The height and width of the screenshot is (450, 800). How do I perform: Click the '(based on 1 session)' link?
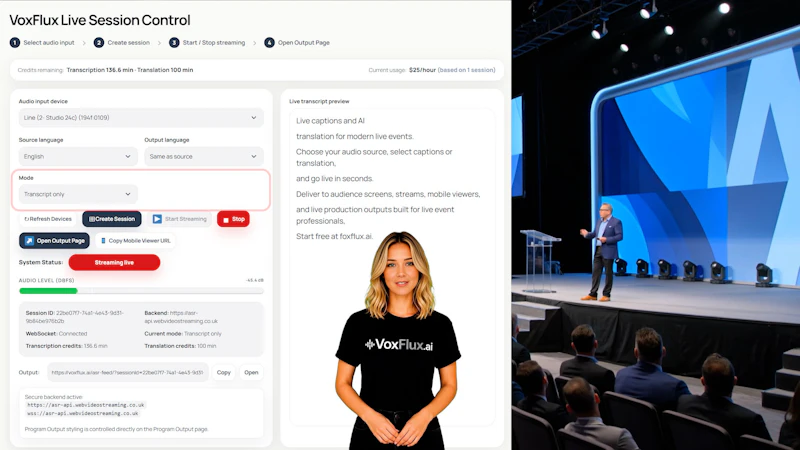(x=466, y=70)
